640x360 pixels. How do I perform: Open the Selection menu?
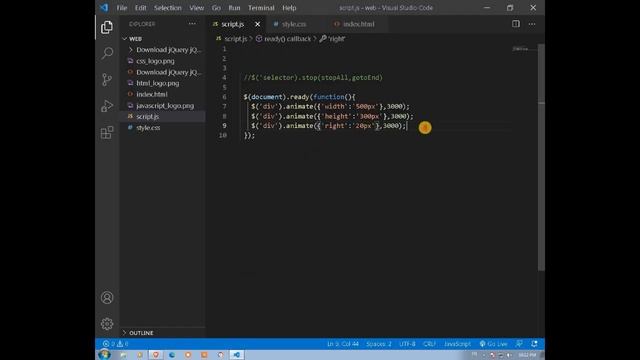click(167, 8)
